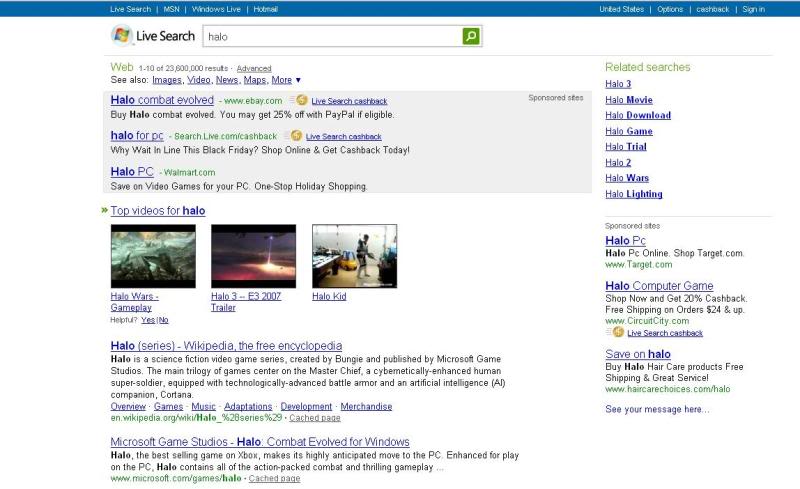This screenshot has height=489, width=800.
Task: Expand the More dropdown arrow
Action: (298, 80)
